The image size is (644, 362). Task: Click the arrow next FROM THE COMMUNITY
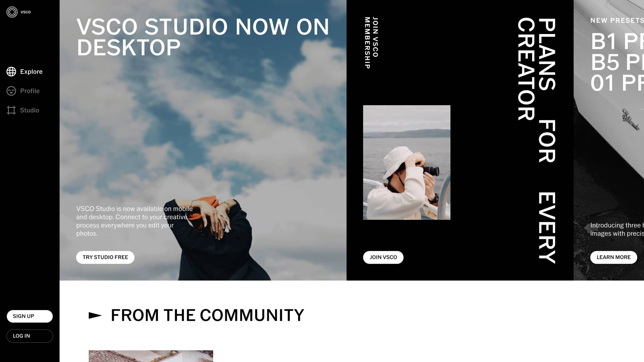[95, 315]
